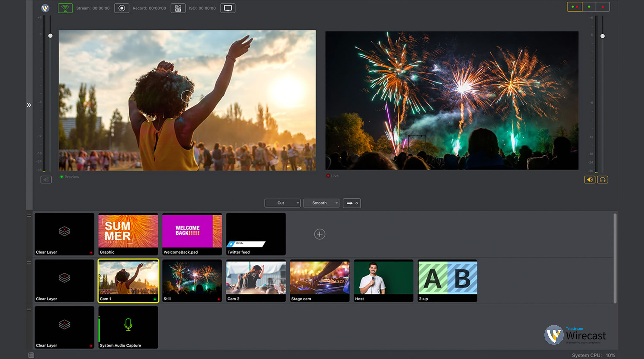Expand the left side panel chevrons
This screenshot has width=644, height=359.
point(29,105)
